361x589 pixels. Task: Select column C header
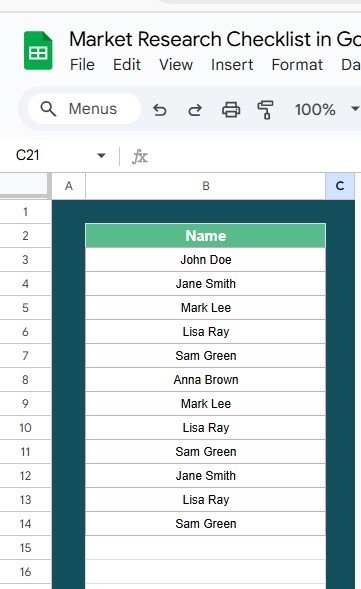(x=340, y=186)
